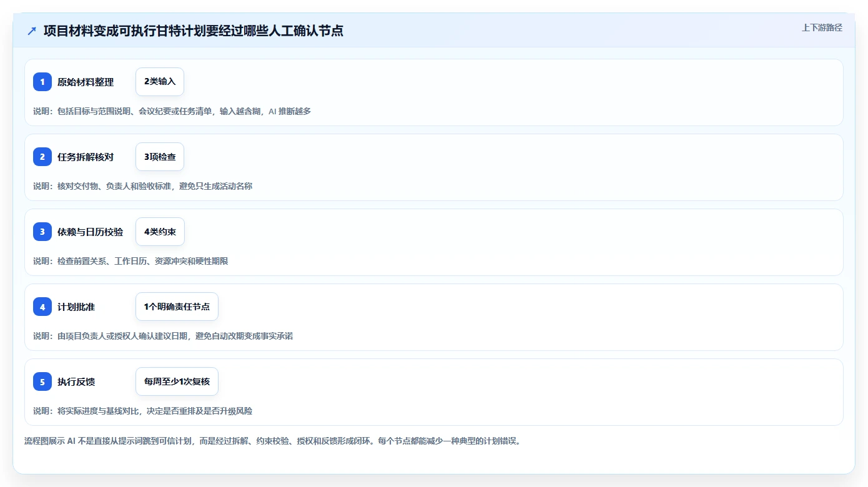Viewport: 868px width, 487px height.
Task: Click the 1个明确责任节点 badge
Action: pyautogui.click(x=177, y=307)
